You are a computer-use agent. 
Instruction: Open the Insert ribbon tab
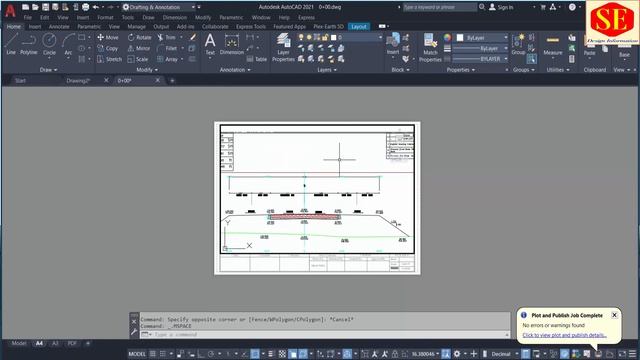[x=35, y=27]
